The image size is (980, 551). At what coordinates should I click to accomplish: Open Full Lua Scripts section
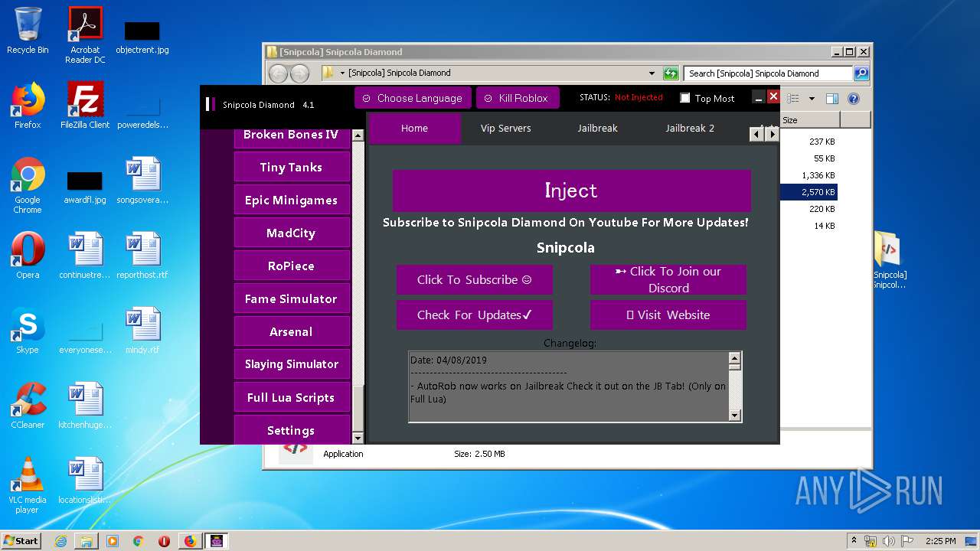(x=291, y=397)
